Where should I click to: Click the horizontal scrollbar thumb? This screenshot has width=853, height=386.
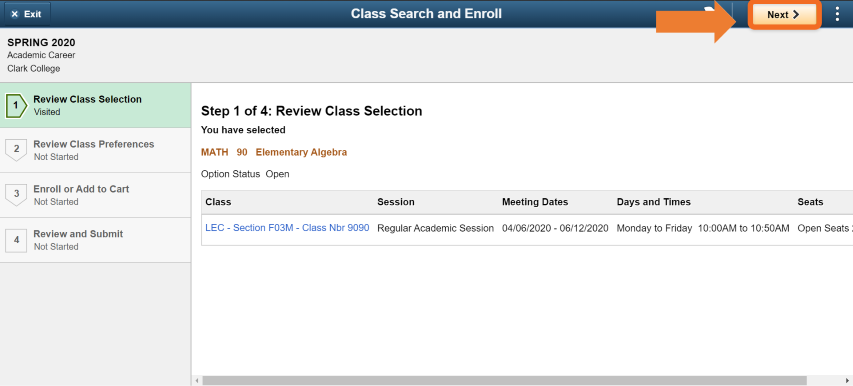[x=504, y=381]
